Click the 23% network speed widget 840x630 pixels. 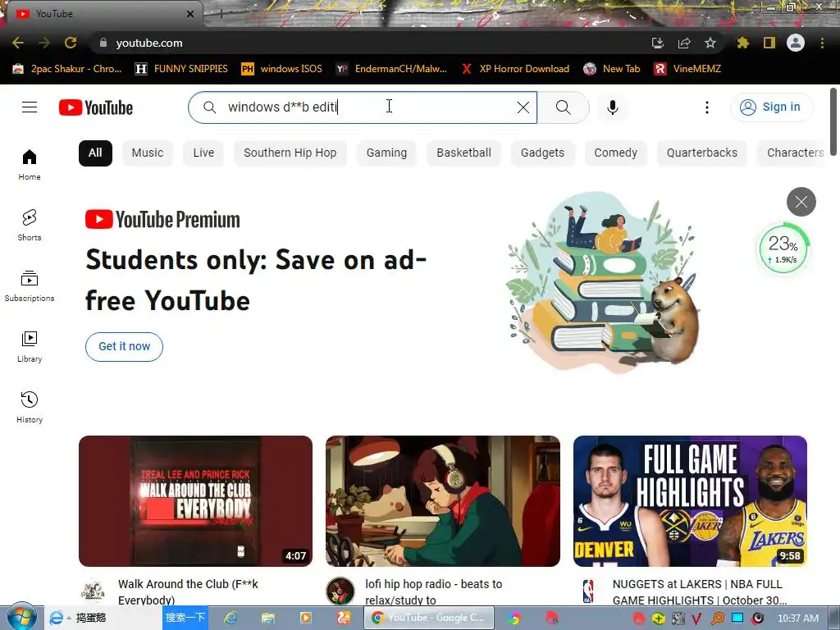coord(783,249)
